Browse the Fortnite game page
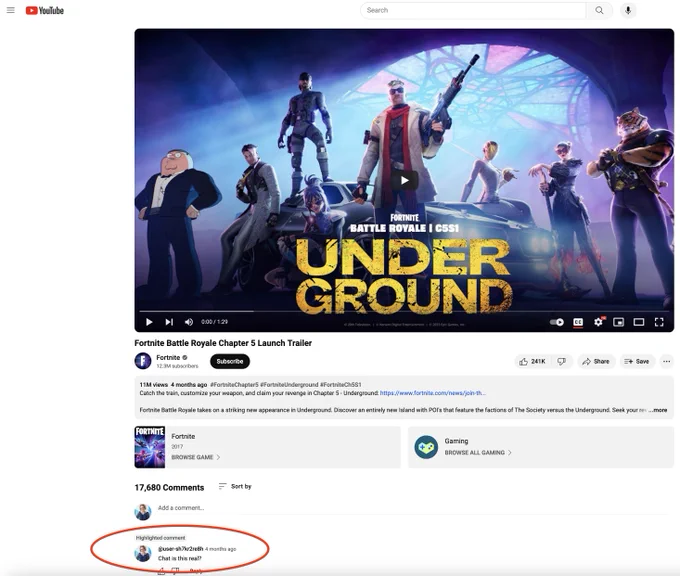Screen dimensions: 680x576 pos(196,457)
